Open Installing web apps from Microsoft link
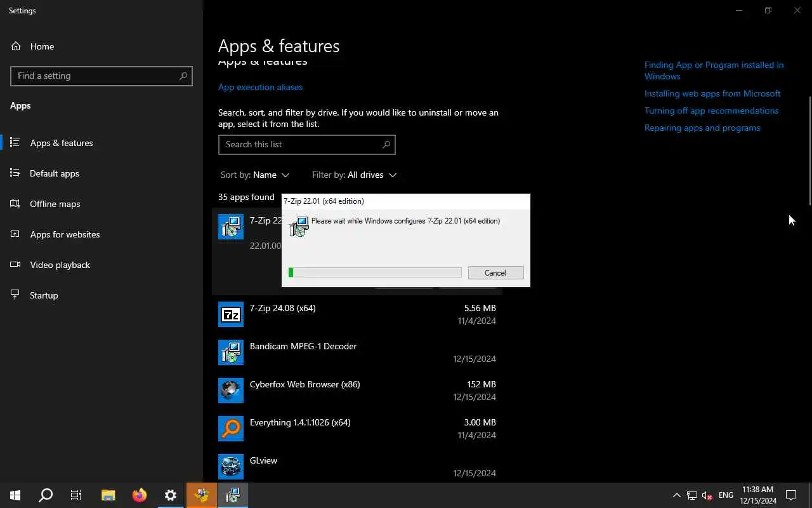812x508 pixels. point(712,93)
